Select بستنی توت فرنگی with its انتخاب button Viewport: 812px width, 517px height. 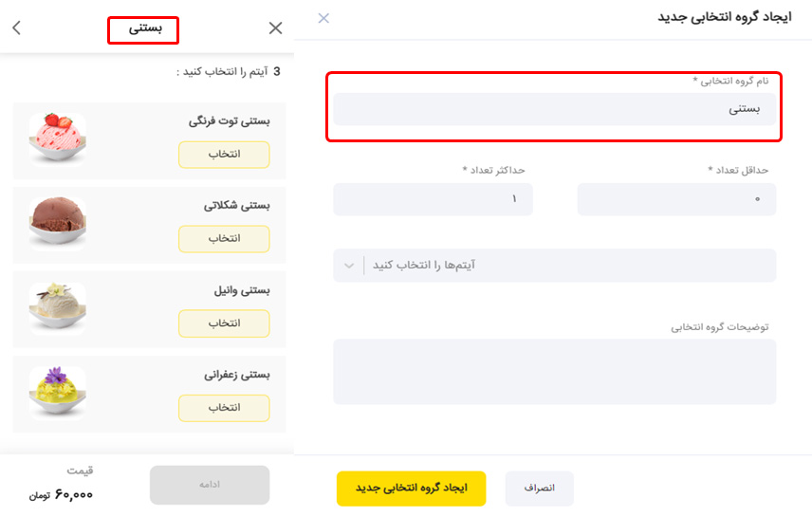(224, 155)
